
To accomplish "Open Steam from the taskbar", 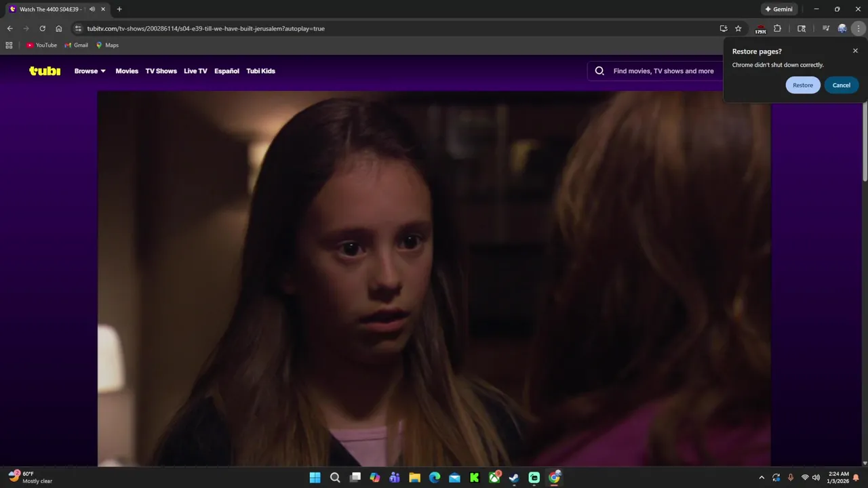I will 514,478.
